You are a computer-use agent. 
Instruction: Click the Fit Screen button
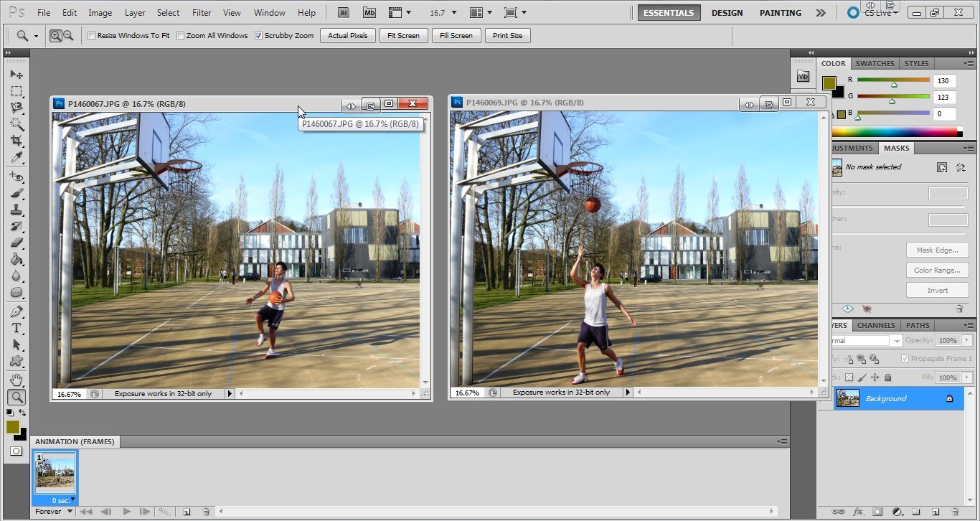pyautogui.click(x=403, y=35)
